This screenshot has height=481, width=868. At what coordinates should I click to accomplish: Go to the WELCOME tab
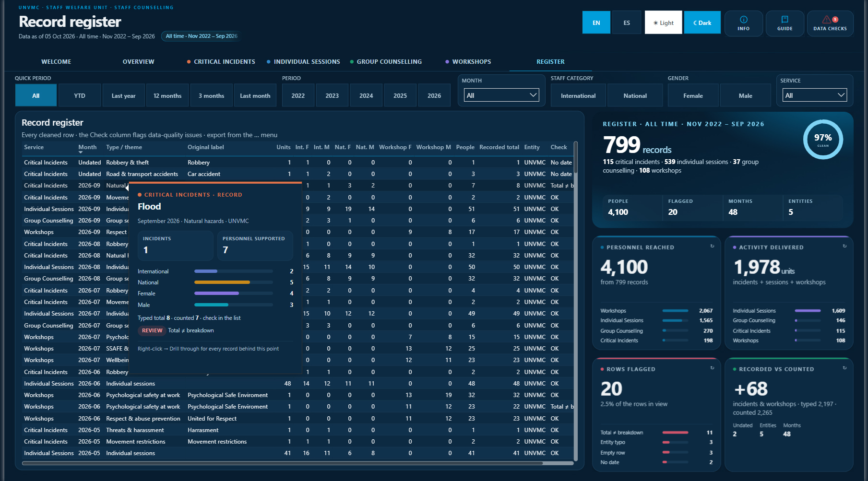point(56,62)
